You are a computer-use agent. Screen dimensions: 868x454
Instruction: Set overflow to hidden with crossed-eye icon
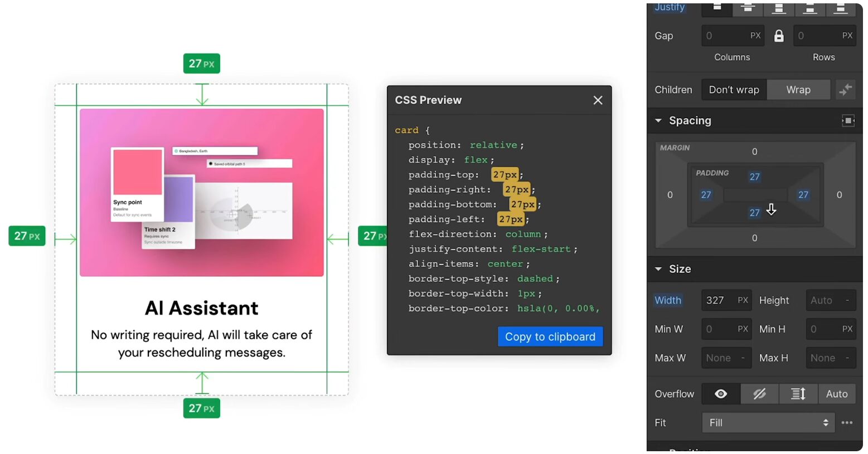(x=759, y=394)
